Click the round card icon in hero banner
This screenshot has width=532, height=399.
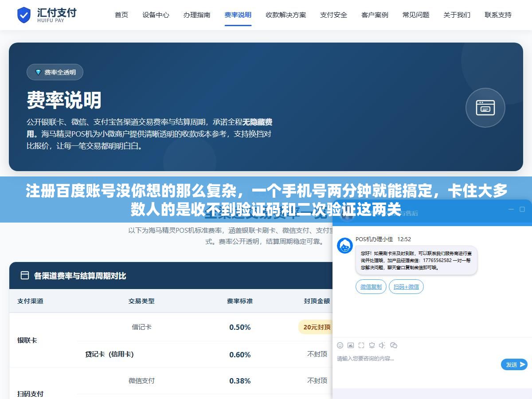(485, 108)
